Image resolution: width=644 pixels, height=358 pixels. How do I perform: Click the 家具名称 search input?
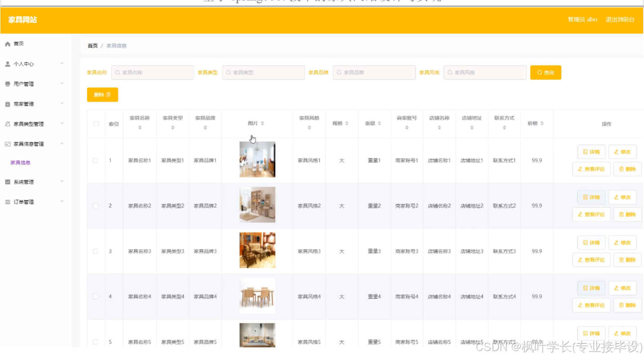153,72
